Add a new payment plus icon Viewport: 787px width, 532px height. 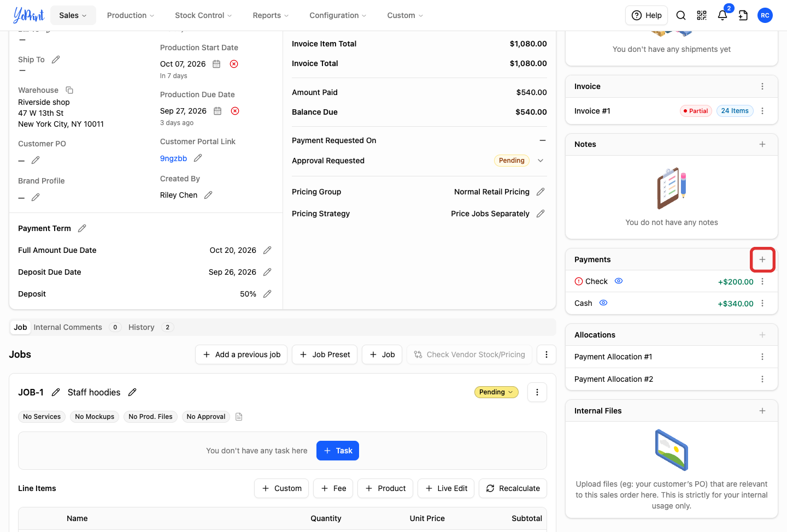coord(762,259)
